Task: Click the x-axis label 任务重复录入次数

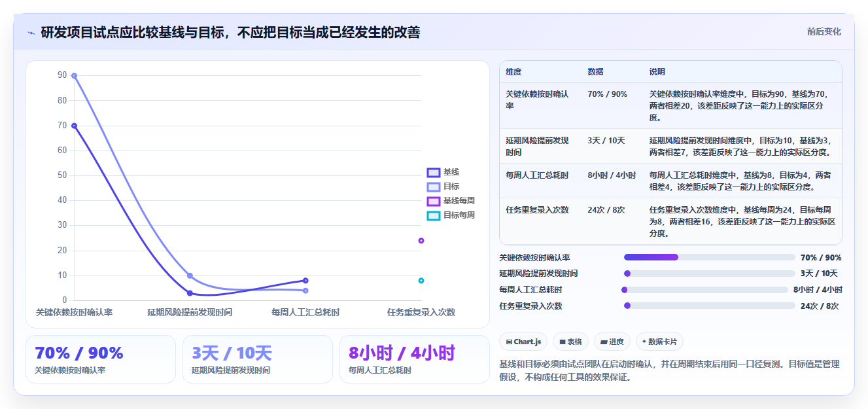Action: (421, 313)
